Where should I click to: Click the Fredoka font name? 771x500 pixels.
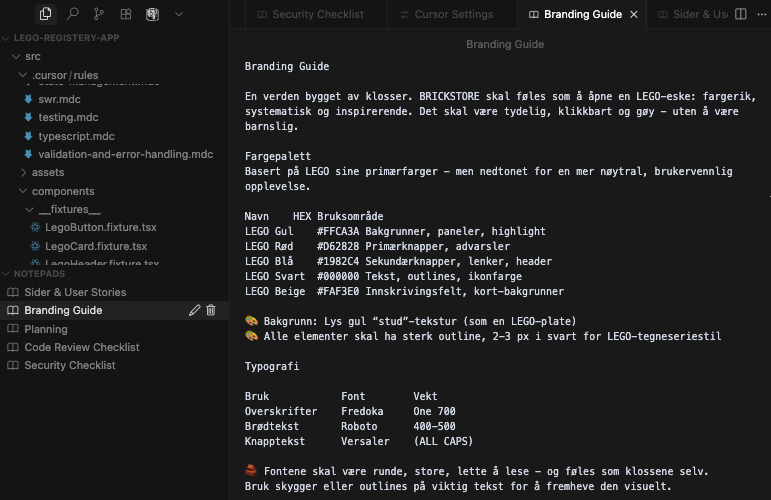point(362,412)
